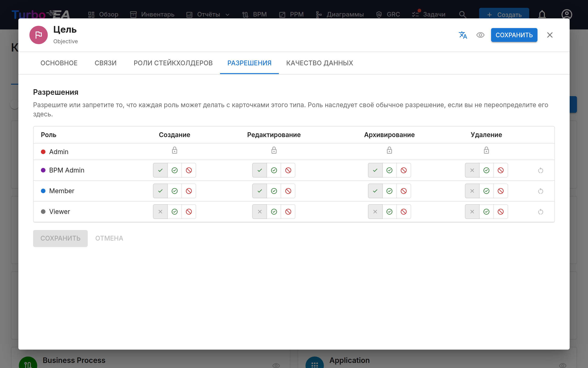This screenshot has height=368, width=588.
Task: Open the GRC navigation item
Action: coord(388,14)
